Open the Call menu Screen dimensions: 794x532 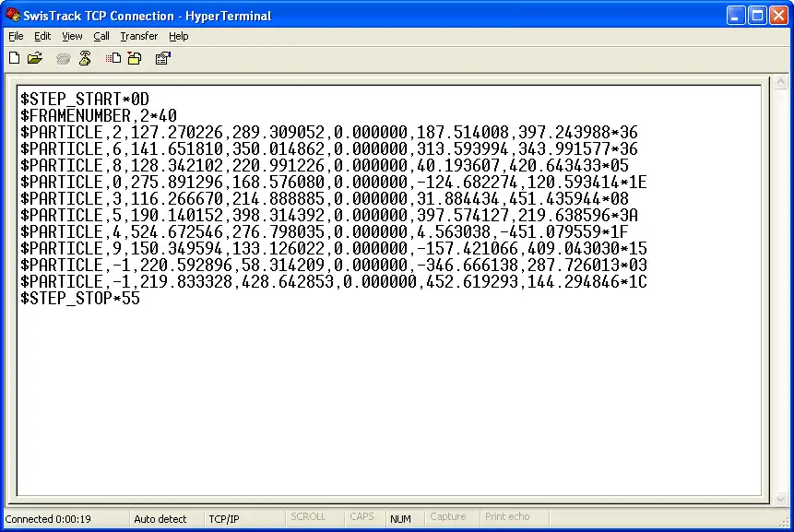(101, 36)
